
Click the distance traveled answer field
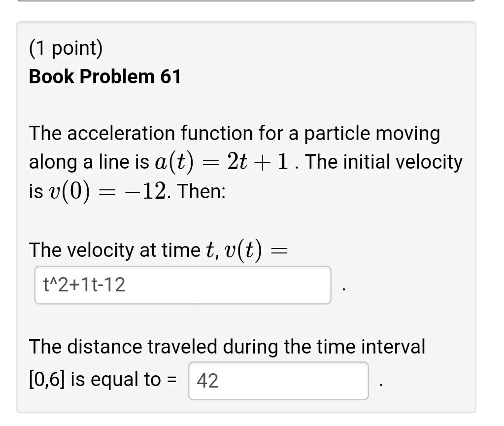(278, 382)
